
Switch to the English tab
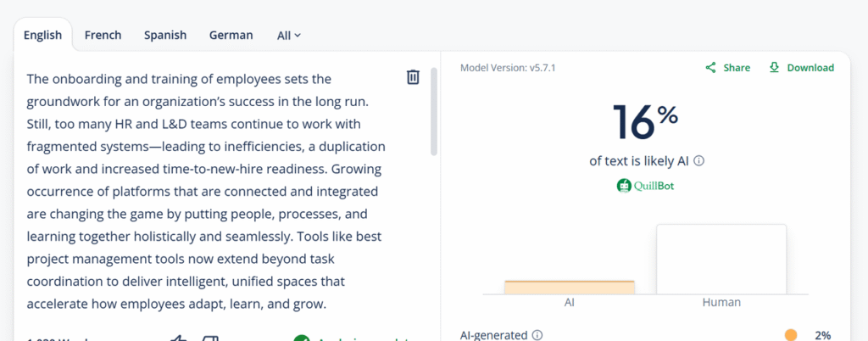click(42, 36)
